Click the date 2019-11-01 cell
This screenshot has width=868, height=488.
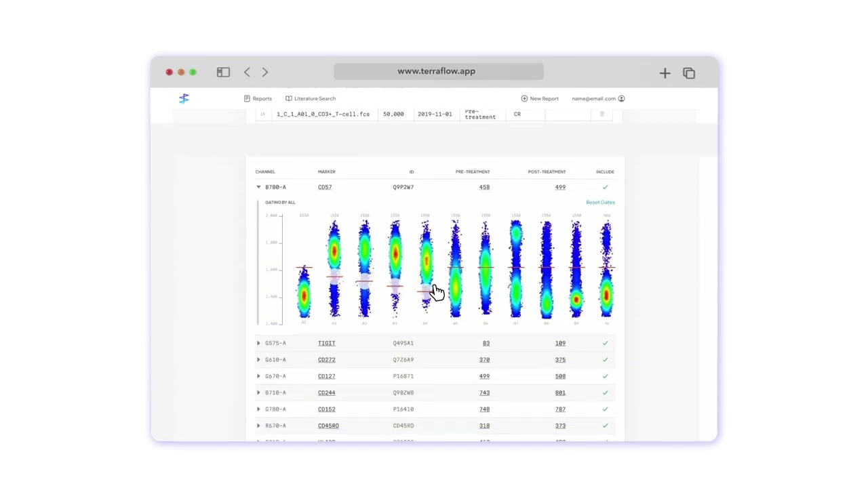click(435, 114)
